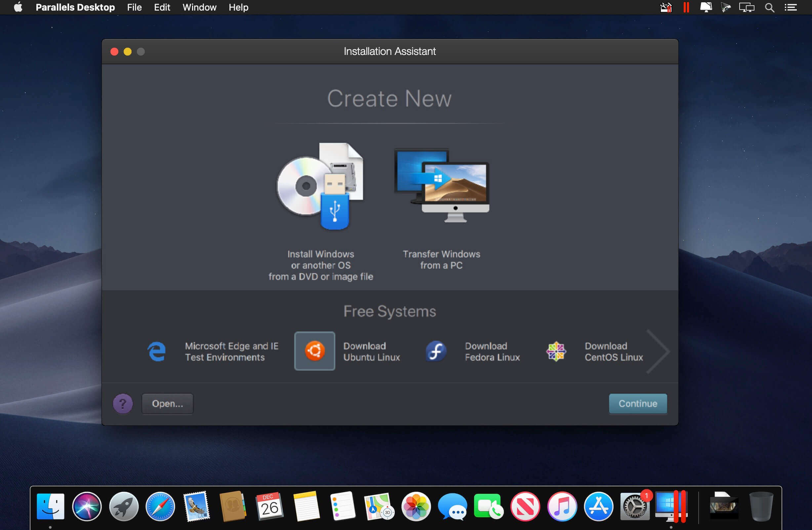Screen dimensions: 812x530
Task: Click the Open... button
Action: click(x=167, y=404)
